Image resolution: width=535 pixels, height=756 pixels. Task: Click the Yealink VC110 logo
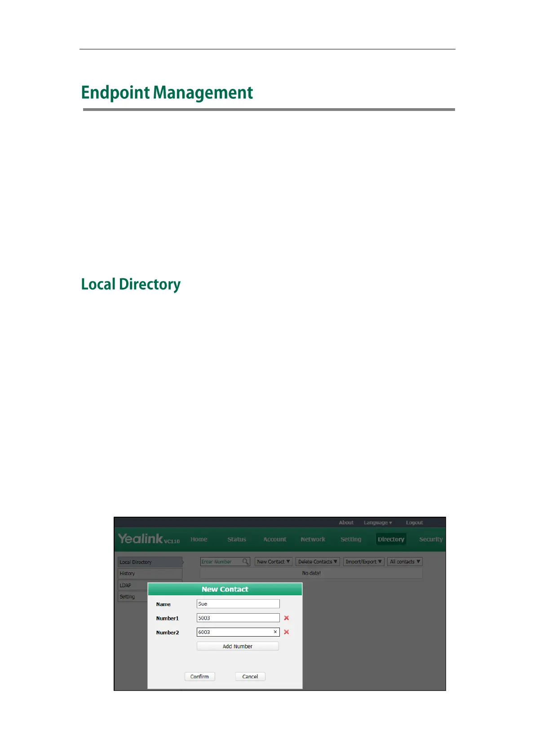point(149,539)
